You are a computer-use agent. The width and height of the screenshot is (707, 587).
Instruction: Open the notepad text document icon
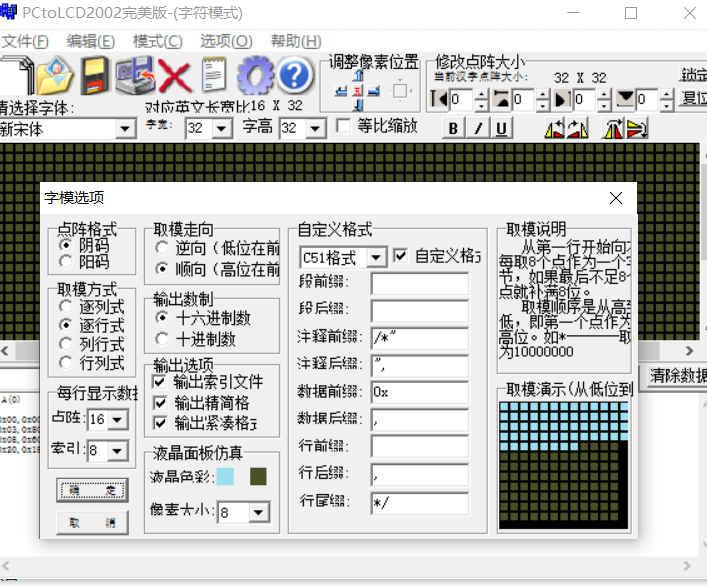coord(214,75)
